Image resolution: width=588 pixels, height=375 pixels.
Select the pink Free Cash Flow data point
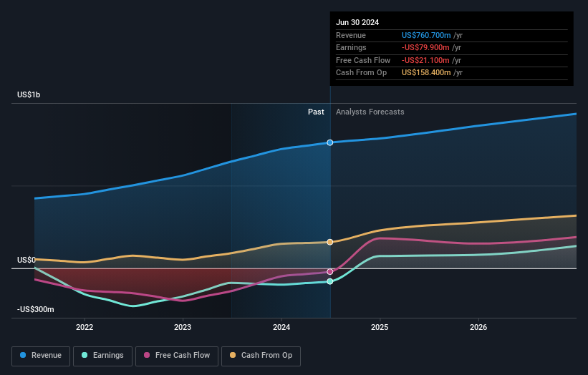[x=330, y=272]
